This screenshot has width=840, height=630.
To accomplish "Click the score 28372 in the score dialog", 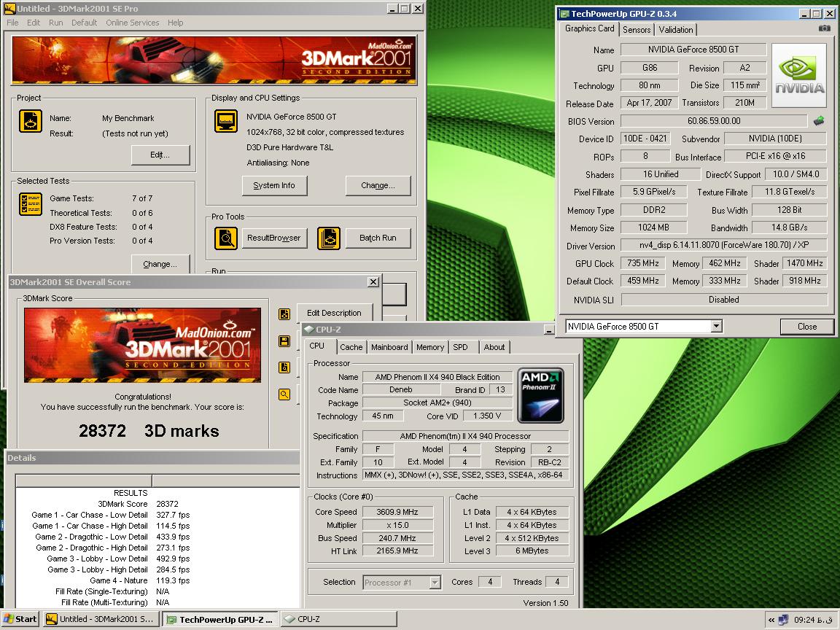I will [102, 431].
